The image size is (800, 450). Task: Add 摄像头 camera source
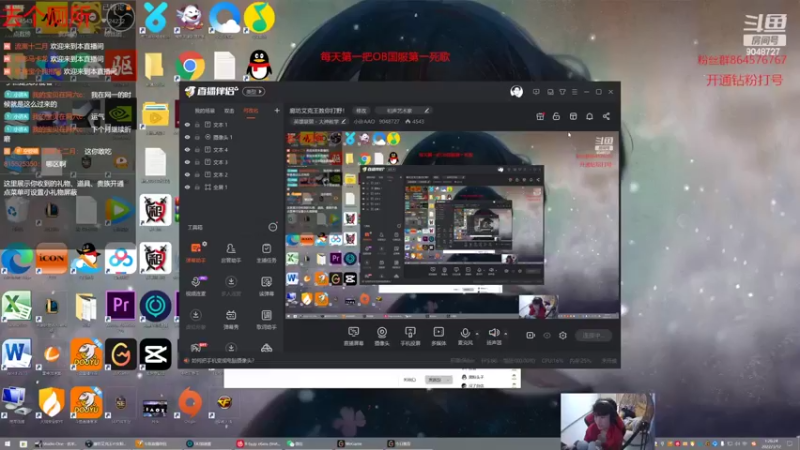pyautogui.click(x=382, y=336)
